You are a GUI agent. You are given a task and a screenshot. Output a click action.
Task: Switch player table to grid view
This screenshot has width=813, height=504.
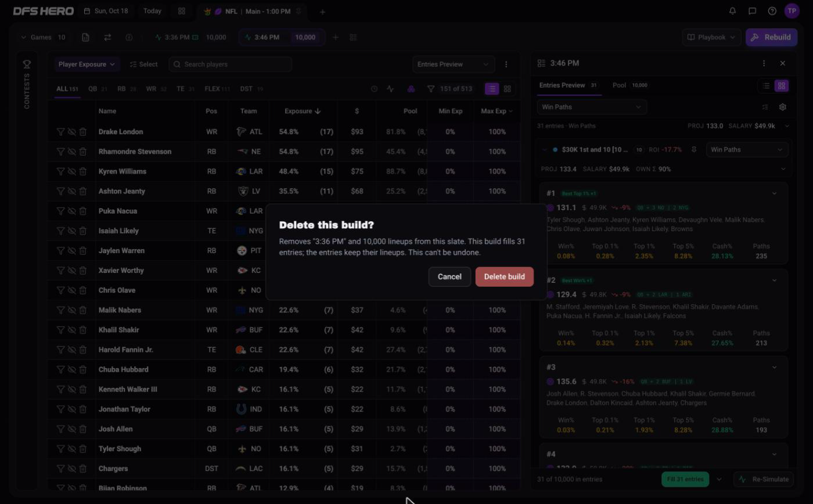tap(508, 89)
